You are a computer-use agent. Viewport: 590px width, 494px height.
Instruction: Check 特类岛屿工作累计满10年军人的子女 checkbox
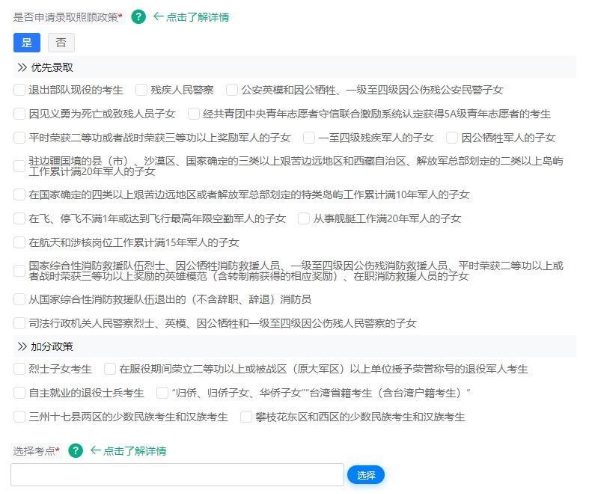(19, 195)
